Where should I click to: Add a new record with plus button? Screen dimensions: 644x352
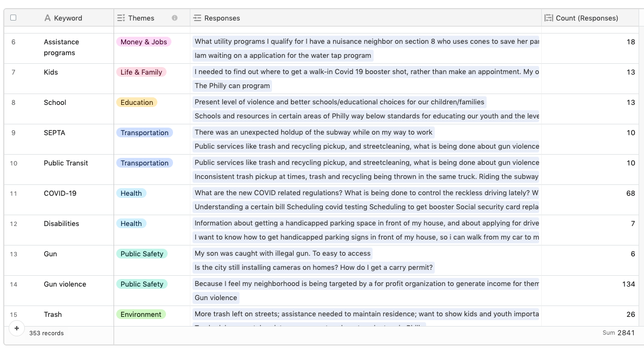[x=17, y=328]
